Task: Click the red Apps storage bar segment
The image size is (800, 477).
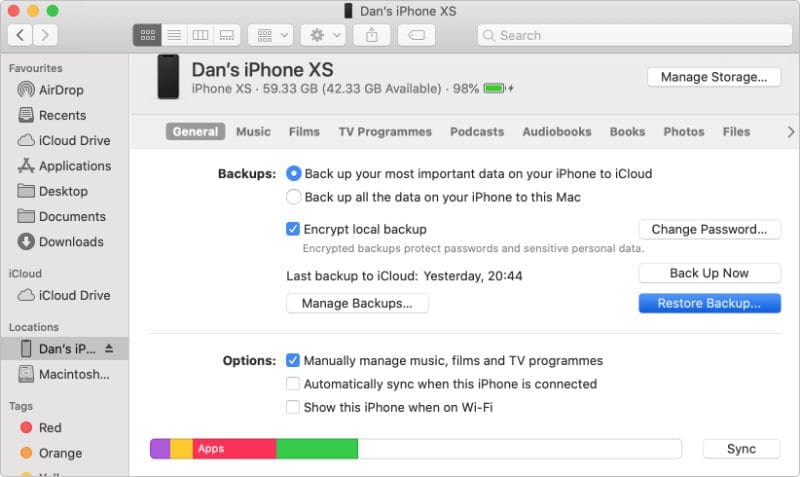Action: point(235,449)
